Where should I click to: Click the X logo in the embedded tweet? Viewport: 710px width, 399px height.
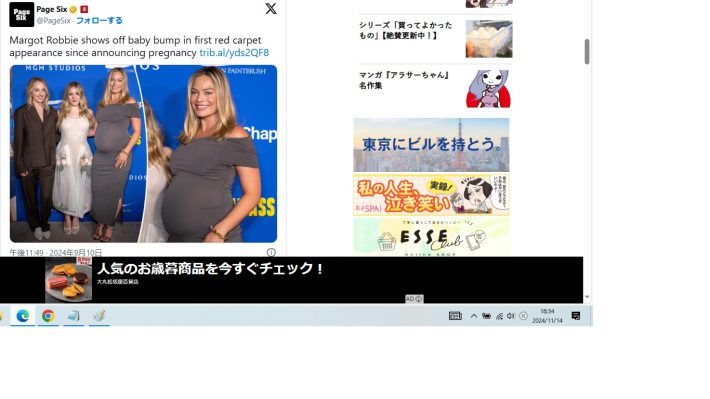point(271,9)
